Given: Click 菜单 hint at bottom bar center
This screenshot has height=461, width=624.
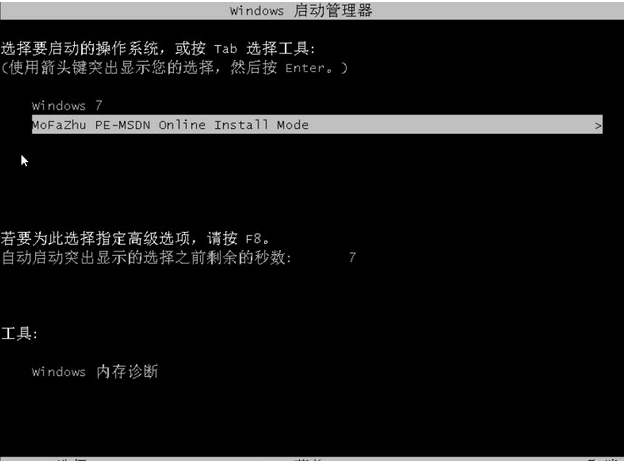Looking at the screenshot, I should pos(307,459).
